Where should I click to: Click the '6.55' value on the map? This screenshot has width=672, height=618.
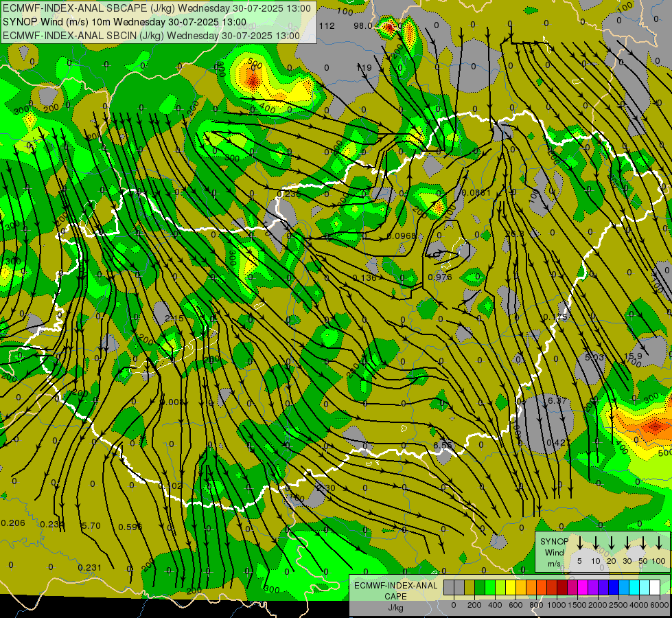(442, 445)
